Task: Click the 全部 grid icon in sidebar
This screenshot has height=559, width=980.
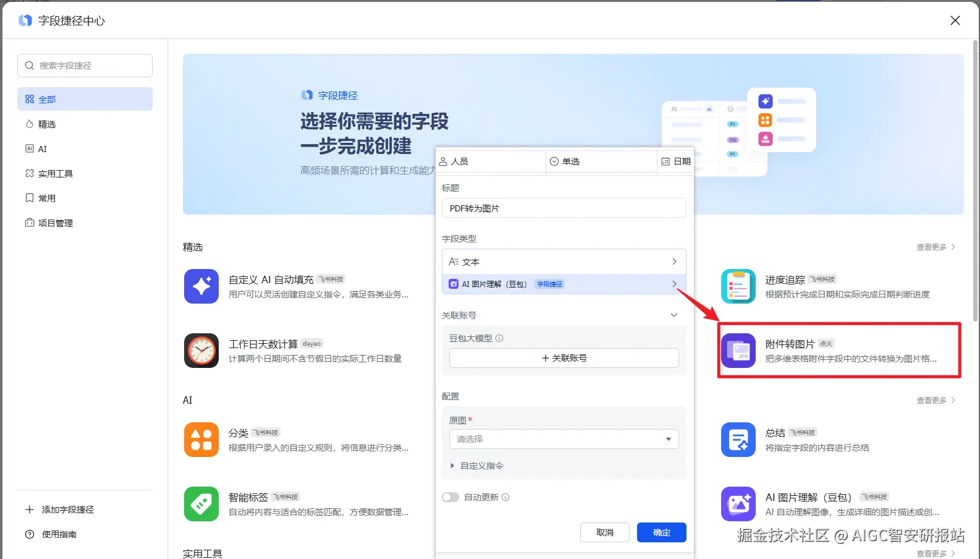Action: pos(30,99)
